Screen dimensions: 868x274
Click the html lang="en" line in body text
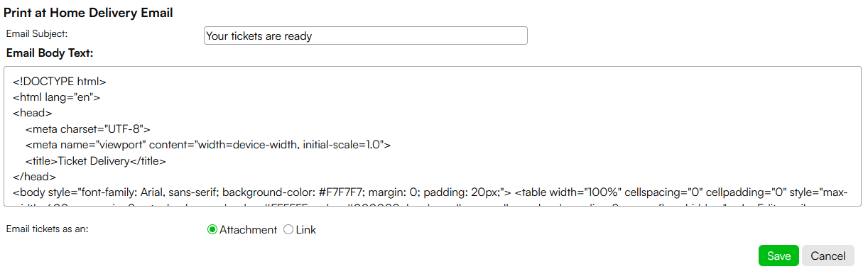click(56, 97)
